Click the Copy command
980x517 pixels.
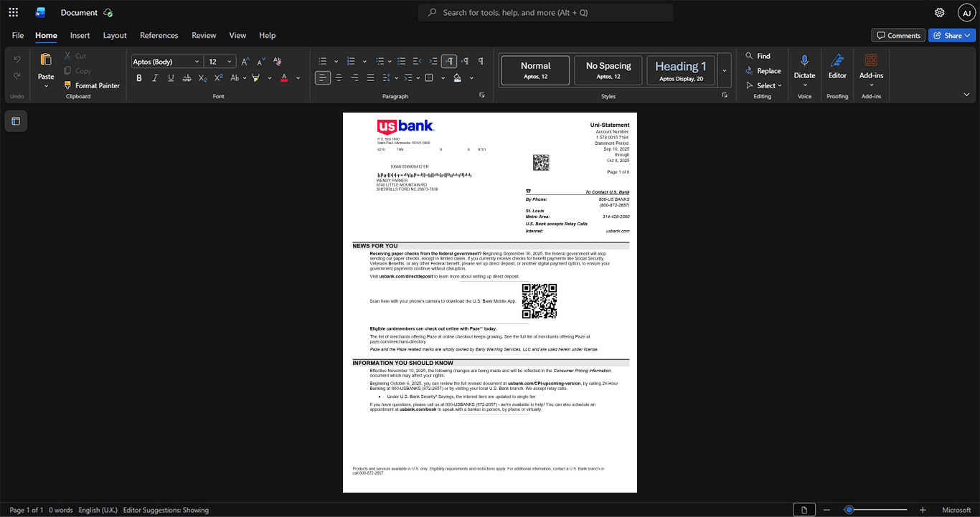77,70
